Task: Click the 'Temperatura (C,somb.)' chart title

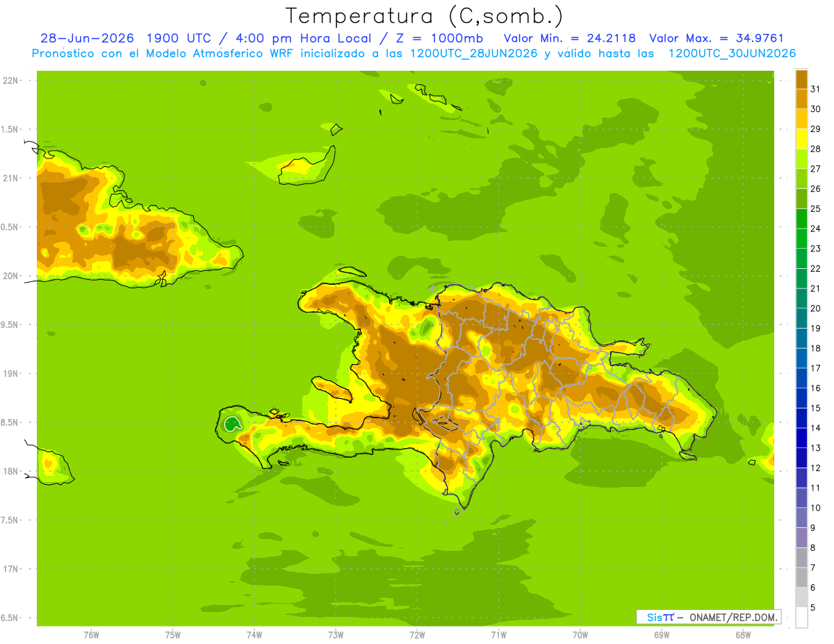Action: tap(425, 15)
